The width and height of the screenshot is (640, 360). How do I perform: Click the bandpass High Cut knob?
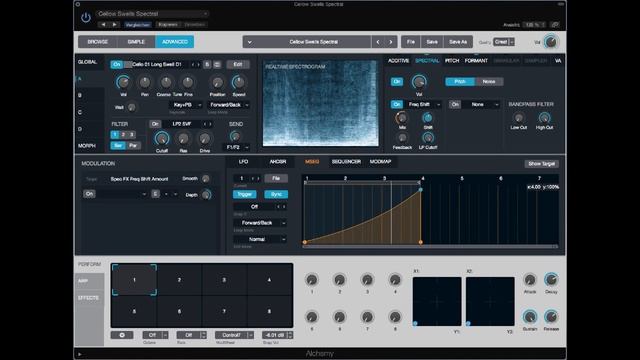[x=544, y=118]
